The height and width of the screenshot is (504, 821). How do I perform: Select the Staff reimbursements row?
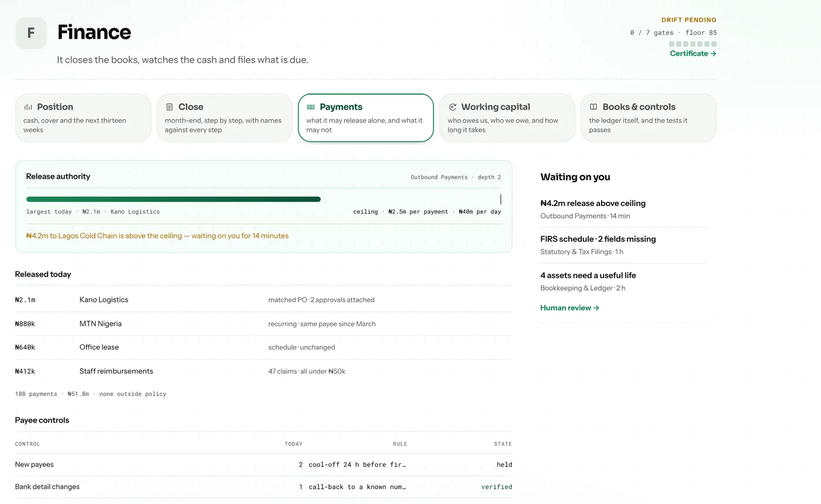(263, 371)
